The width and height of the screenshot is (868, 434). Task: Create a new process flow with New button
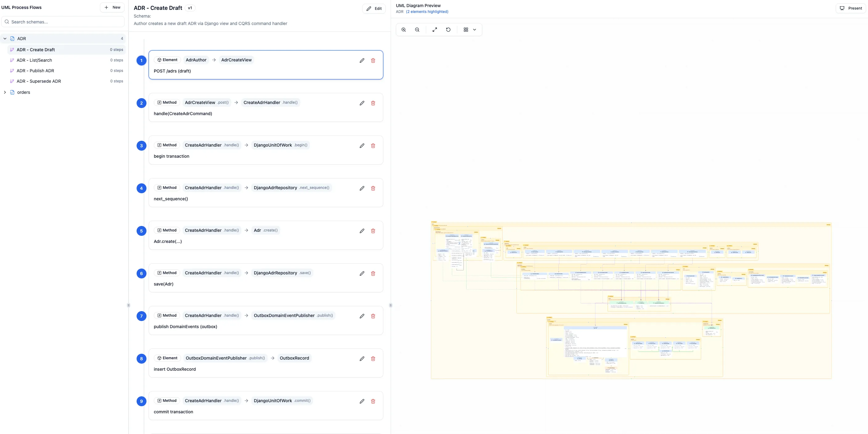pyautogui.click(x=112, y=7)
